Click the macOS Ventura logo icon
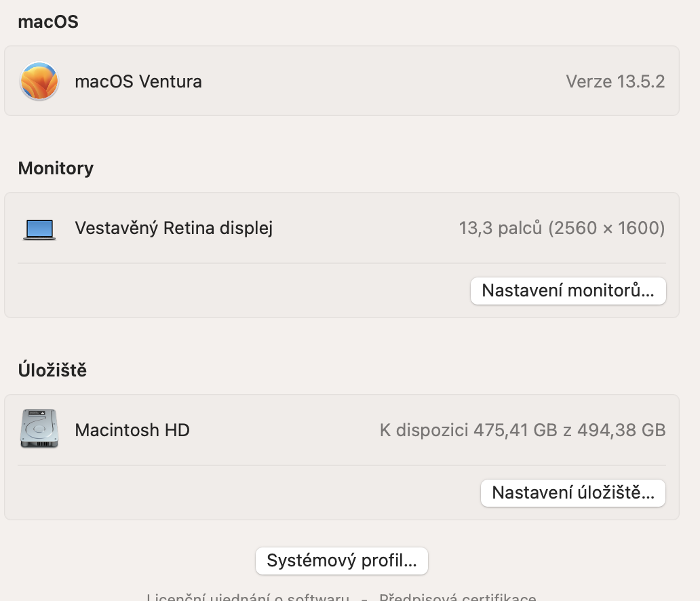 39,81
